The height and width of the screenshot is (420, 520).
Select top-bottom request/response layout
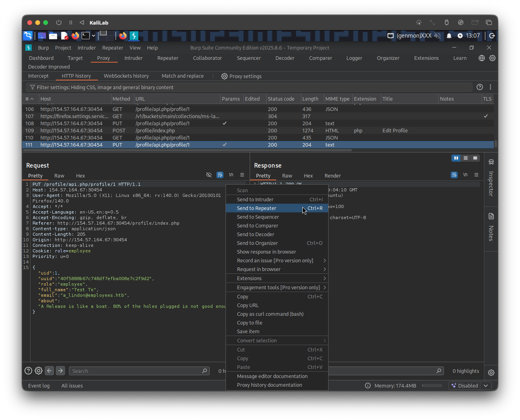coord(466,158)
